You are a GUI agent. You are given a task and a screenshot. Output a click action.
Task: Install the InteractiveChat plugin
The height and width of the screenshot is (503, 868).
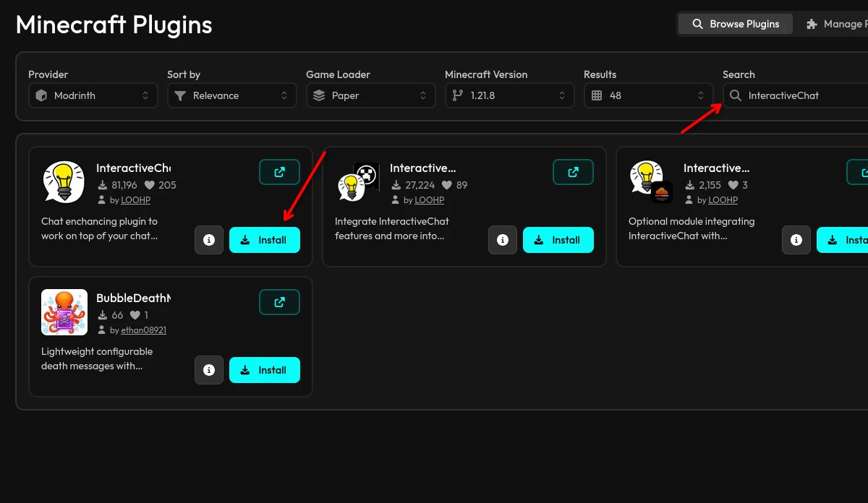265,240
